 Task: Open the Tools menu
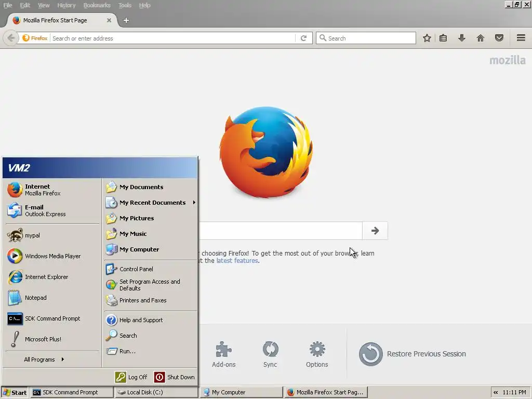pos(125,5)
